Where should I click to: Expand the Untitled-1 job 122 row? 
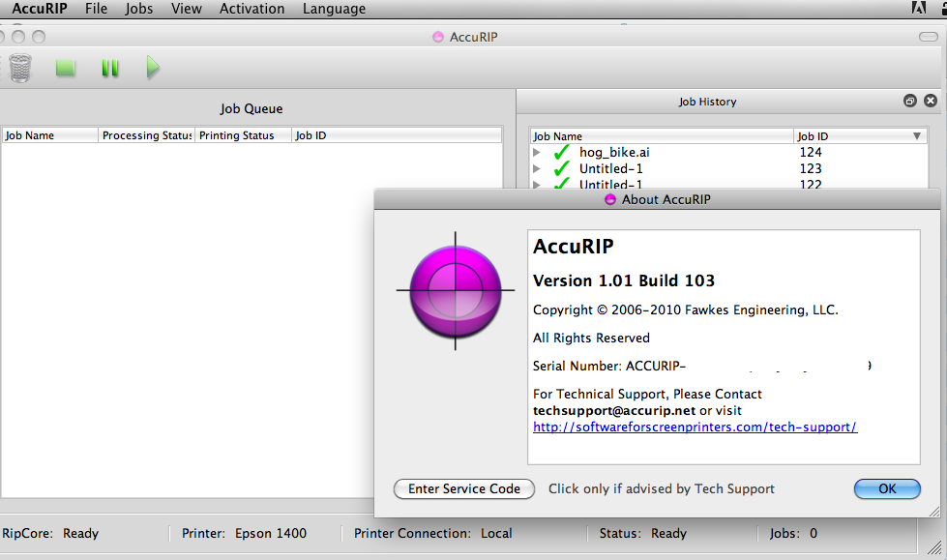536,184
